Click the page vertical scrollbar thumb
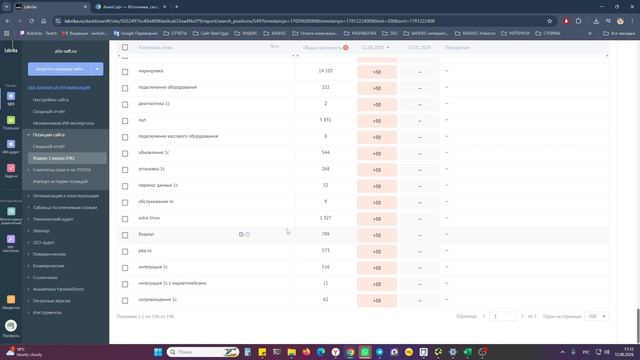Screen dimensions: 640x360 pyautogui.click(x=638, y=325)
